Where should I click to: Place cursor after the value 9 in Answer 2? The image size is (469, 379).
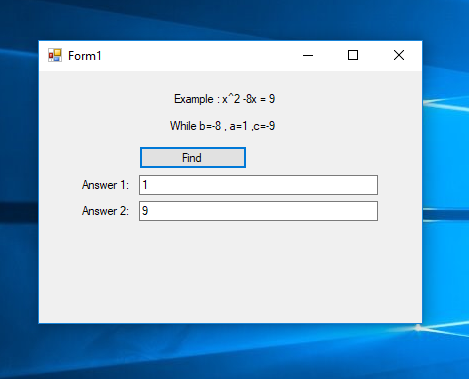pyautogui.click(x=149, y=211)
